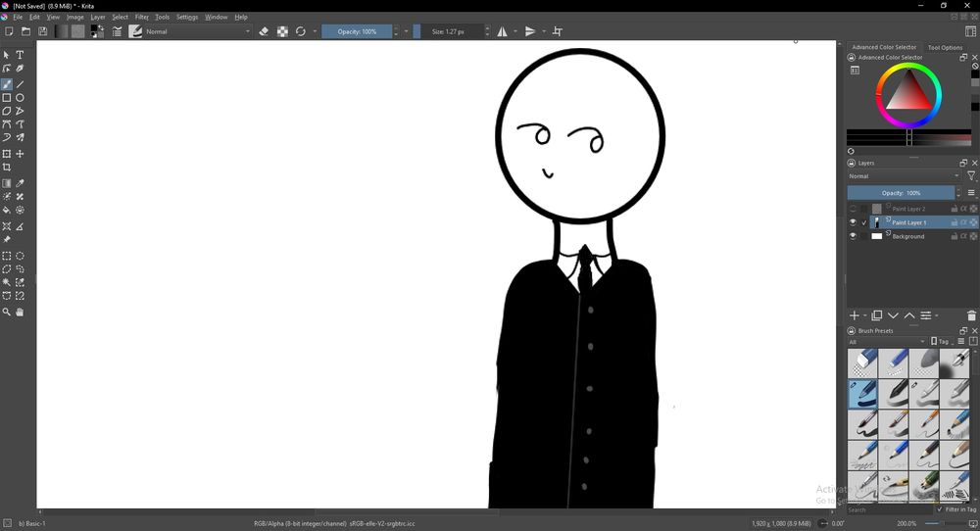Toggle horizontal mirror tool
This screenshot has width=980, height=531.
pos(503,31)
